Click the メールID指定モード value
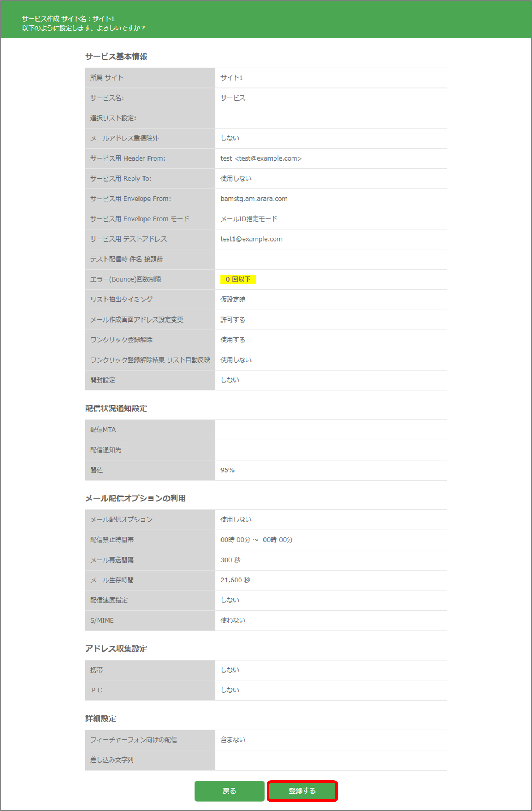532x811 pixels. coord(249,219)
